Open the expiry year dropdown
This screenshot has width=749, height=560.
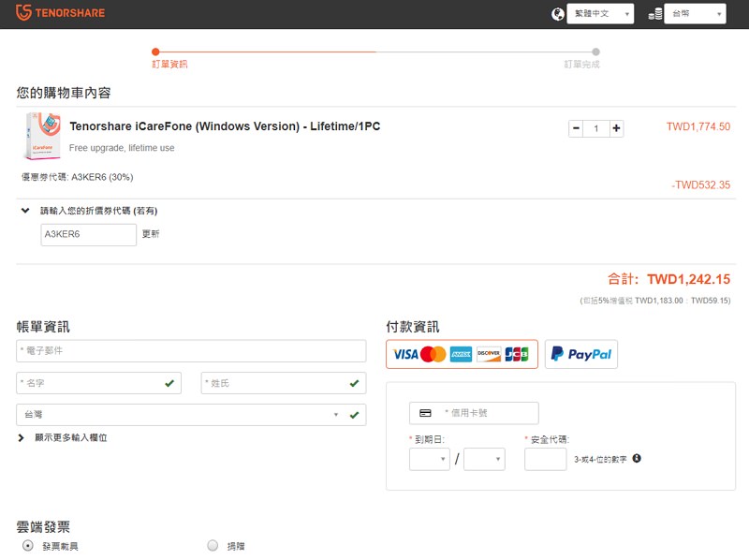click(484, 459)
